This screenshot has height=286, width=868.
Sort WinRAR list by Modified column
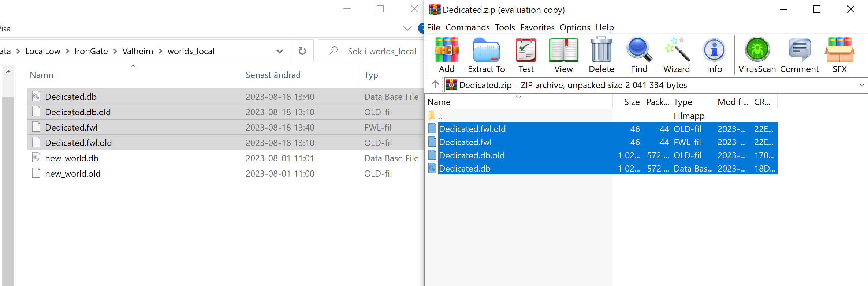click(x=733, y=102)
